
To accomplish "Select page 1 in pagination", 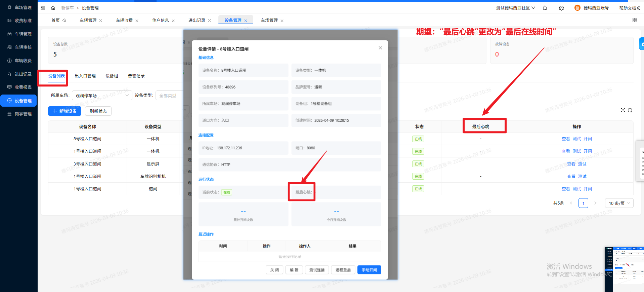I will (x=583, y=203).
